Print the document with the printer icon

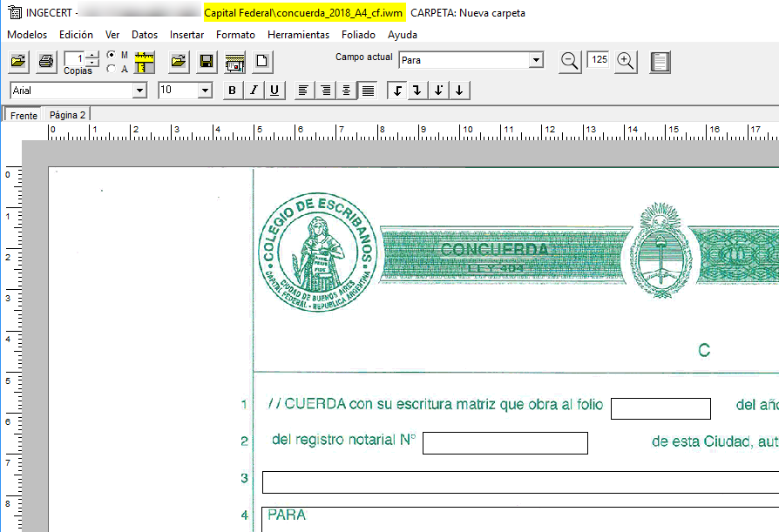tap(46, 62)
